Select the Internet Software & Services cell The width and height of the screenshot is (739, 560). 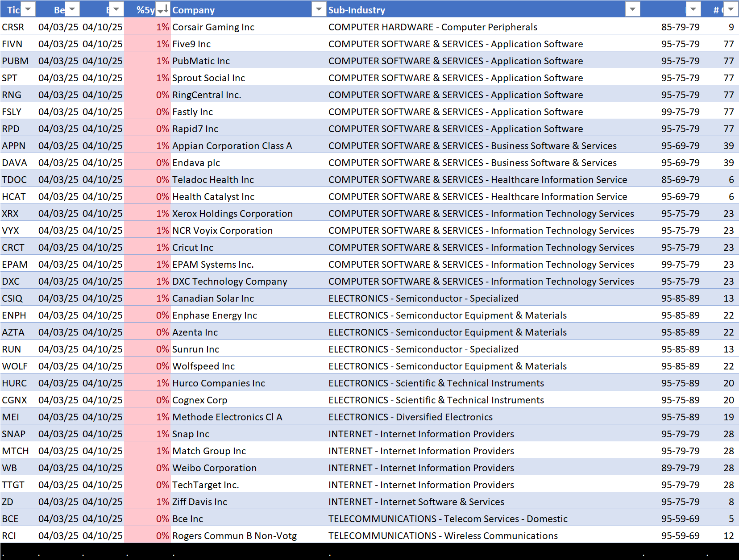(x=484, y=502)
